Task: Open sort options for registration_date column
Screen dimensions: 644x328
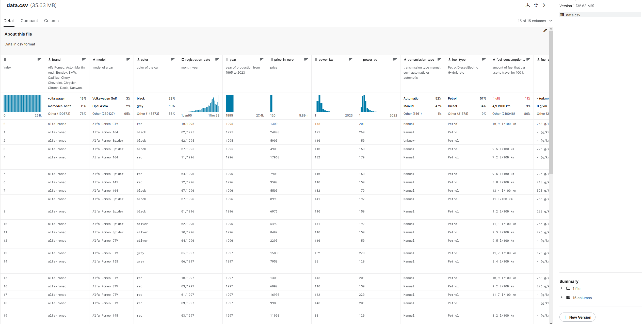Action: (x=217, y=59)
